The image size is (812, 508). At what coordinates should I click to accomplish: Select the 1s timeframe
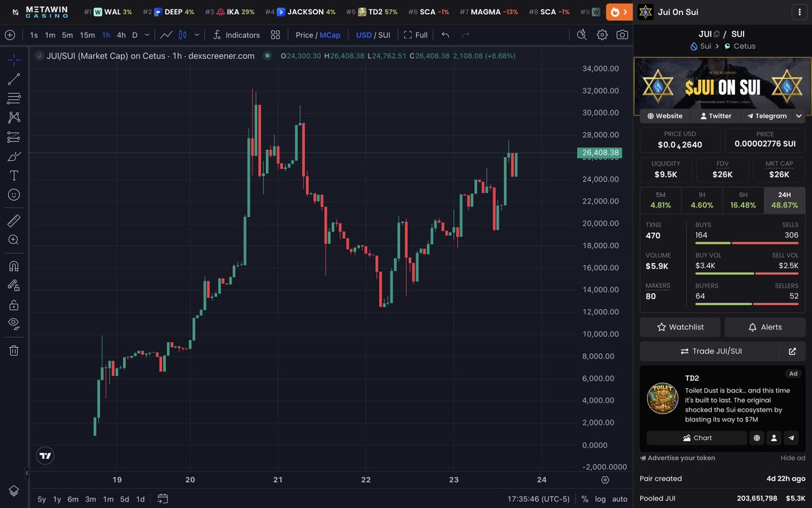[x=34, y=35]
